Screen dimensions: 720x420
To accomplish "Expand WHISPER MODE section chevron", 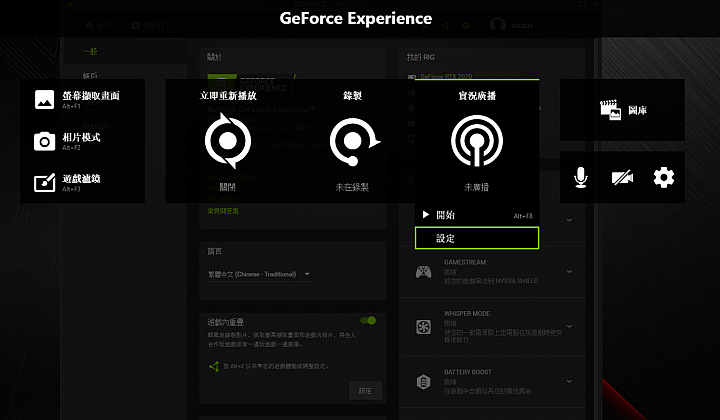I will (x=569, y=326).
